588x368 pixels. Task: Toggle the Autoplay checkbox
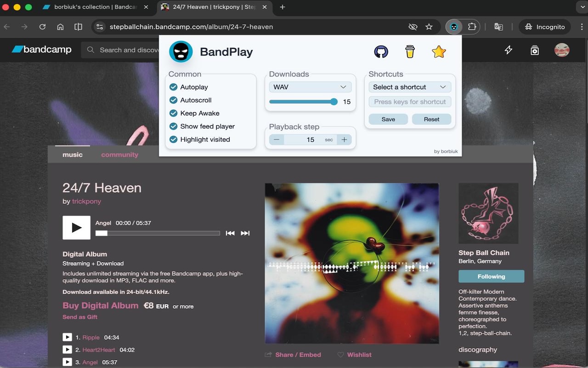tap(174, 87)
